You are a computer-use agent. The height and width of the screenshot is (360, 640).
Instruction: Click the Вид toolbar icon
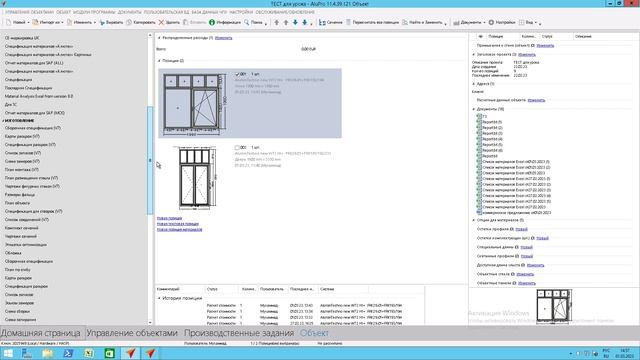click(x=521, y=22)
